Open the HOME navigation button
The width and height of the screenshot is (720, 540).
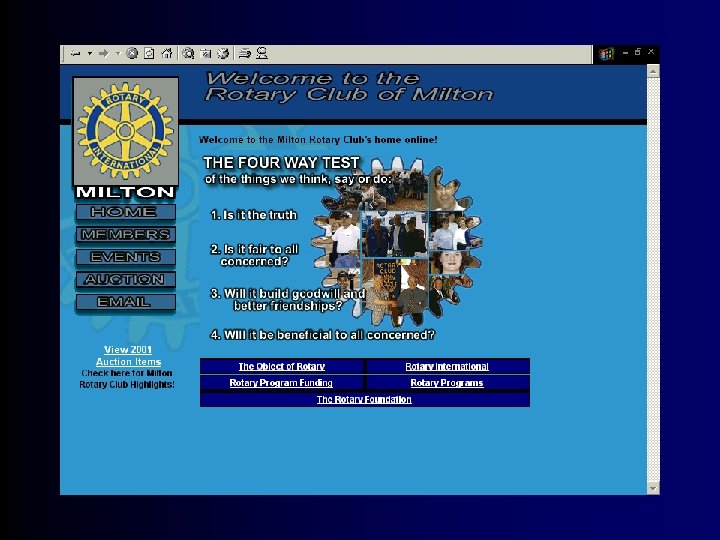point(125,212)
